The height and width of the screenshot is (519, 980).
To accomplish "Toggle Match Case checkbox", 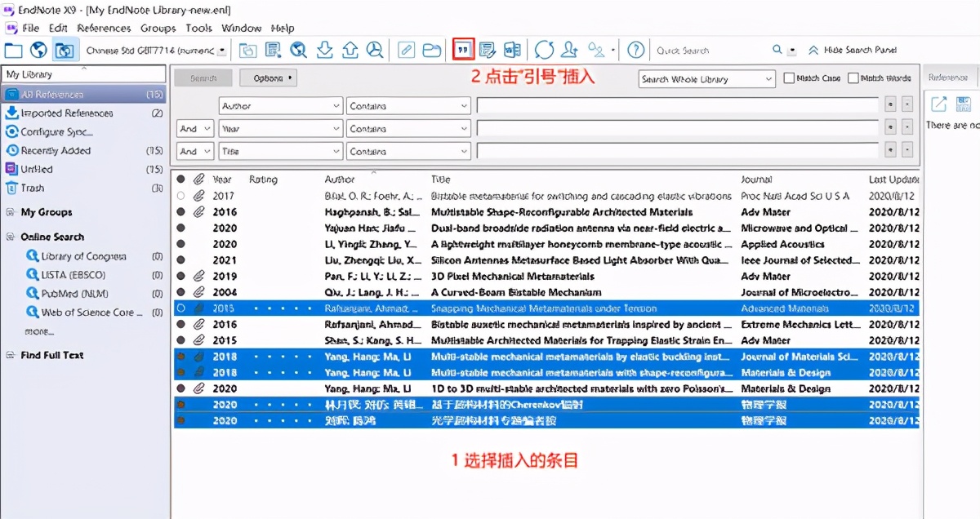I will [789, 78].
